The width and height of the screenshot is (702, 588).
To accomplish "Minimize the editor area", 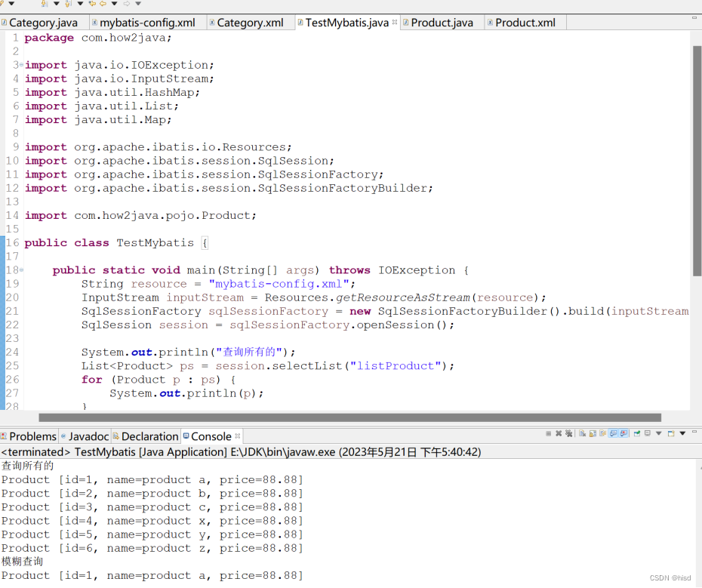I will coord(694,18).
